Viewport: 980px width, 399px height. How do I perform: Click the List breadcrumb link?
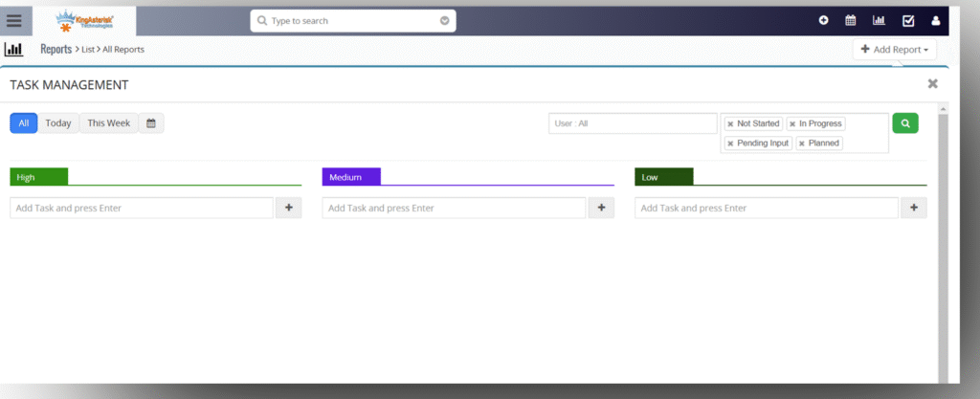87,50
